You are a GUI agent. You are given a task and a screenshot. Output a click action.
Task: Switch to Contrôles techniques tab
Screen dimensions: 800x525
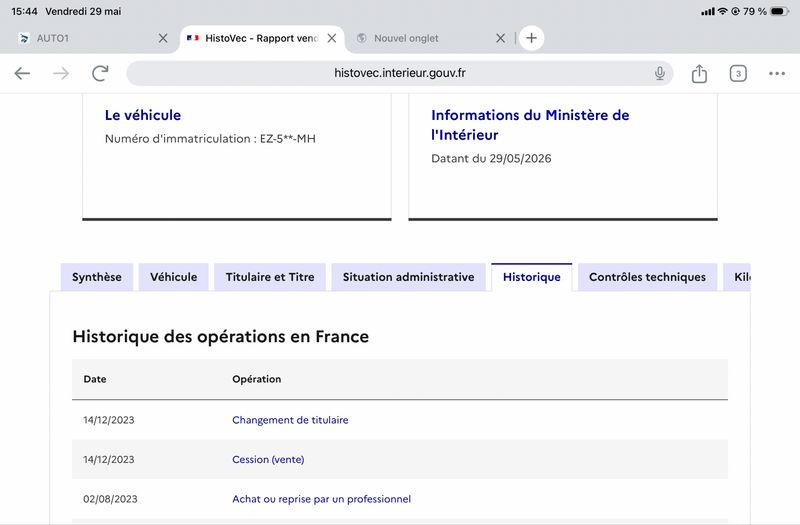click(647, 277)
